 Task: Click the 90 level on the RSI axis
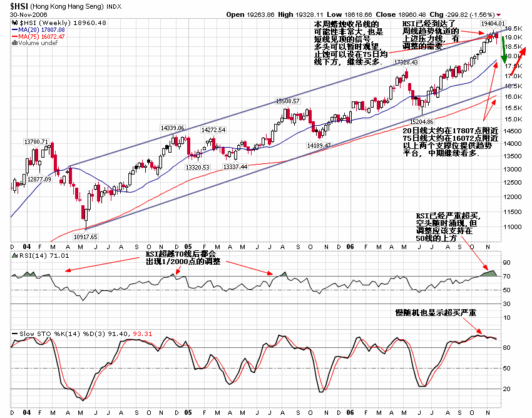(x=506, y=263)
